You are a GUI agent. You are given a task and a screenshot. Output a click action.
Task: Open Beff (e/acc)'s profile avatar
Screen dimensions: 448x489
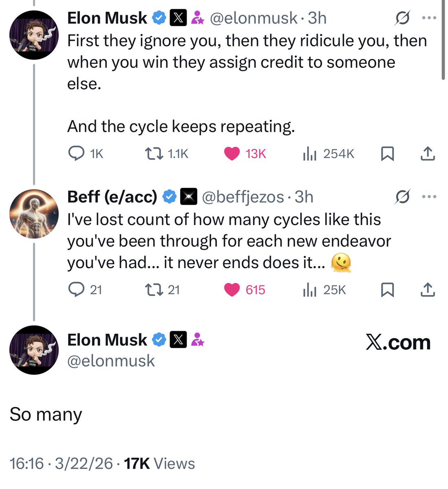(x=34, y=214)
